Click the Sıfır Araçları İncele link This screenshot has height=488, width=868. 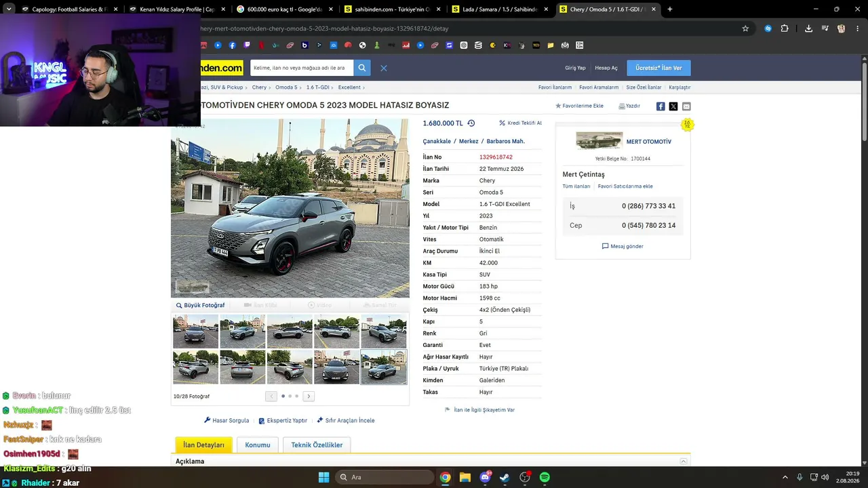[x=346, y=420]
